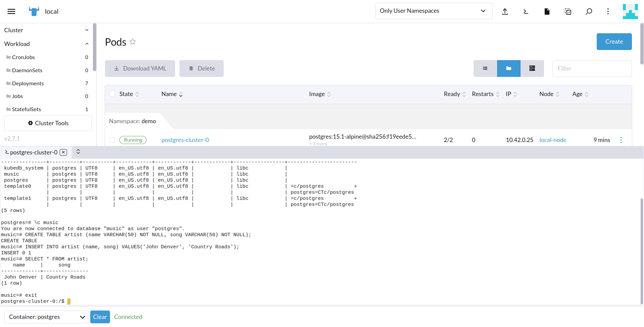Click the download KubeConfig file icon
The width and height of the screenshot is (644, 327).
point(547,11)
